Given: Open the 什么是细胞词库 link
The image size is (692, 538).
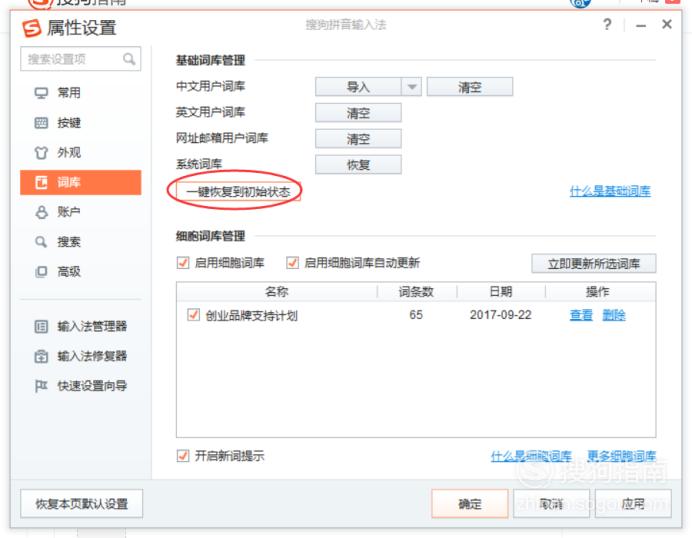Looking at the screenshot, I should (x=531, y=455).
